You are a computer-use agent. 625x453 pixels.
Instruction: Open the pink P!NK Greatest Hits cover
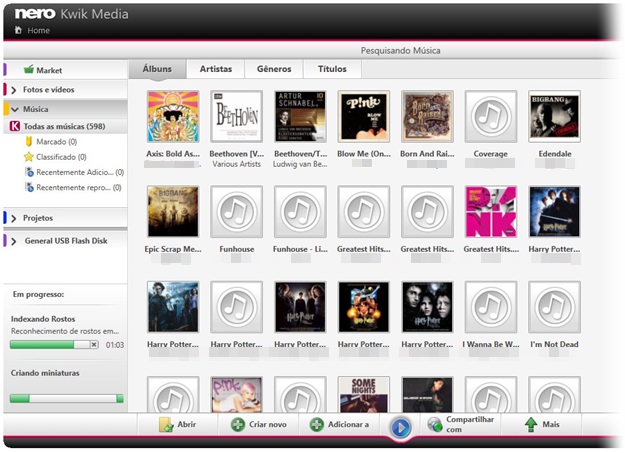491,211
